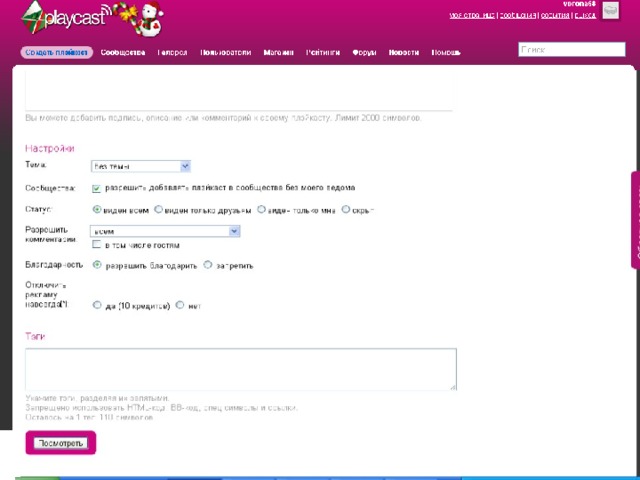640x480 pixels.
Task: Click the 'Статус:' label
Action: tap(39, 209)
